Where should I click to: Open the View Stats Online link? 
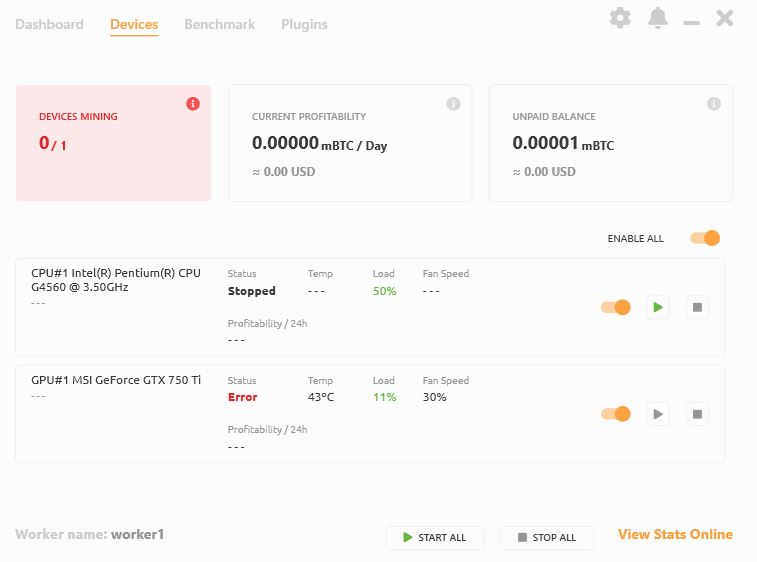(x=675, y=534)
